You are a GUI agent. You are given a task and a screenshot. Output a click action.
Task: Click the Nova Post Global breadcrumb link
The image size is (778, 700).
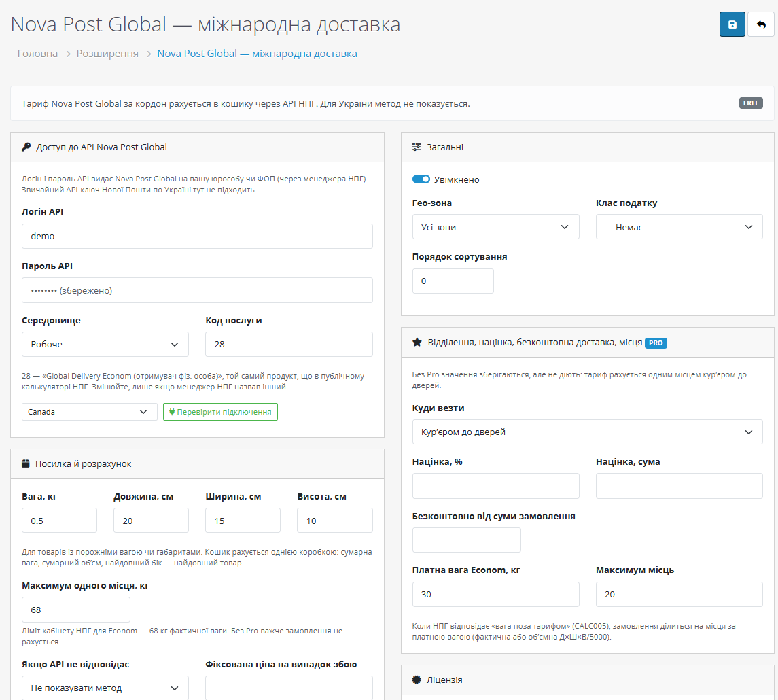tap(257, 54)
